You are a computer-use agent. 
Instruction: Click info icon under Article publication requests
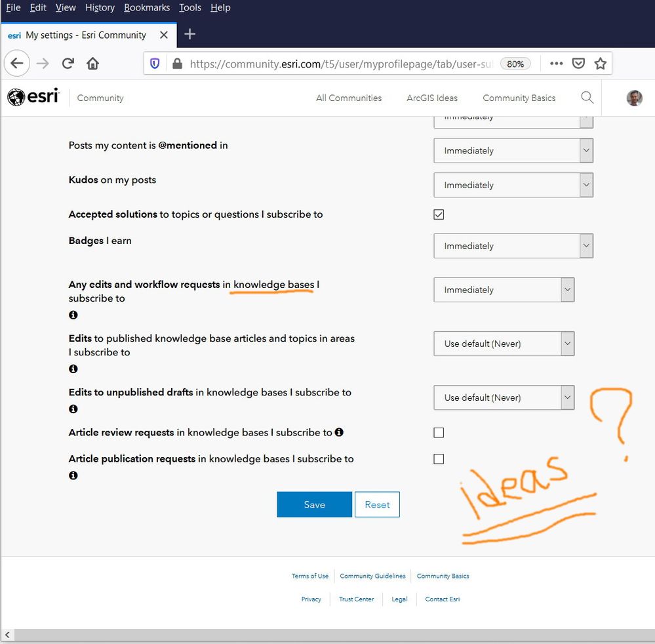(x=73, y=475)
